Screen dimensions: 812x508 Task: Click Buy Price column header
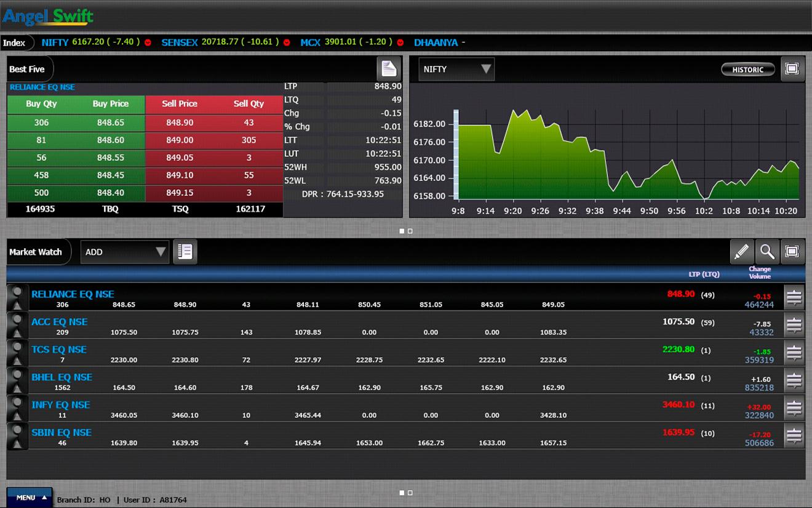point(111,104)
